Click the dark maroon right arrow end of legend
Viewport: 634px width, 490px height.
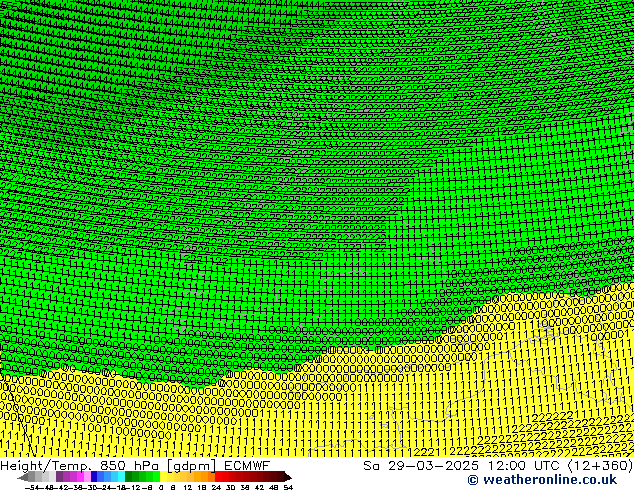288,477
